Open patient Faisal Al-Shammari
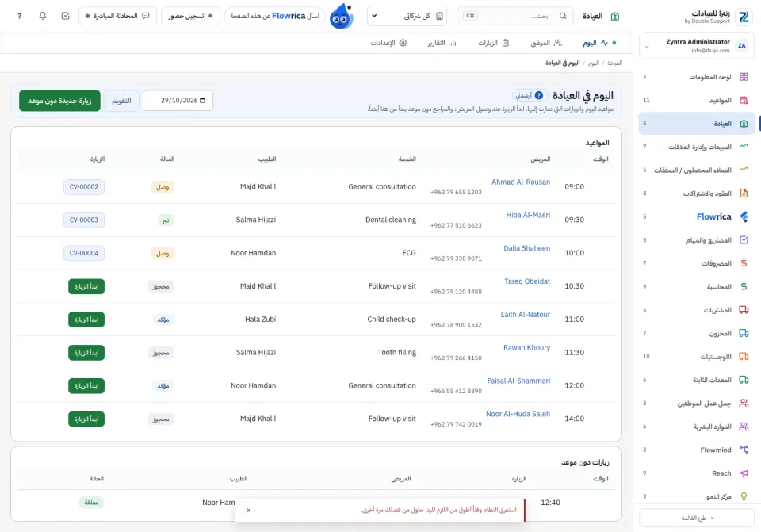Screen dimensions: 761x532 (518, 381)
